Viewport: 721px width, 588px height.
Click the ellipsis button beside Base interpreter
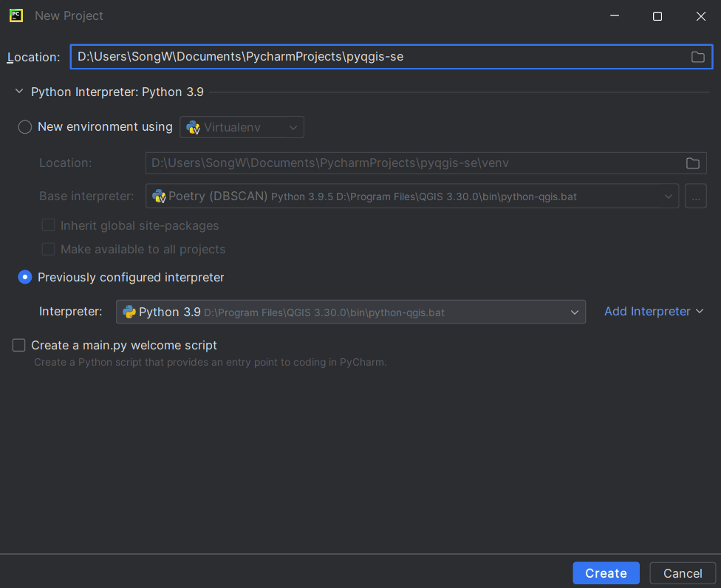[696, 196]
